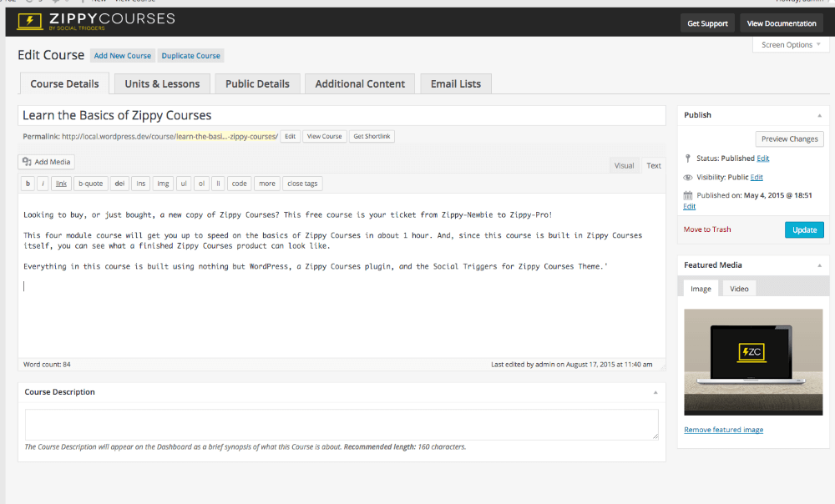Click Duplicate Course
The height and width of the screenshot is (504, 835).
pyautogui.click(x=190, y=55)
